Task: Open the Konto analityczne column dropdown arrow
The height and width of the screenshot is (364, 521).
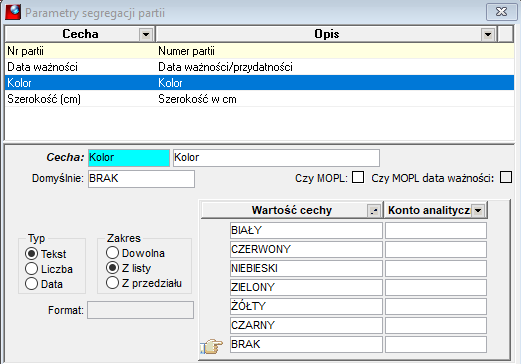Action: pos(478,210)
